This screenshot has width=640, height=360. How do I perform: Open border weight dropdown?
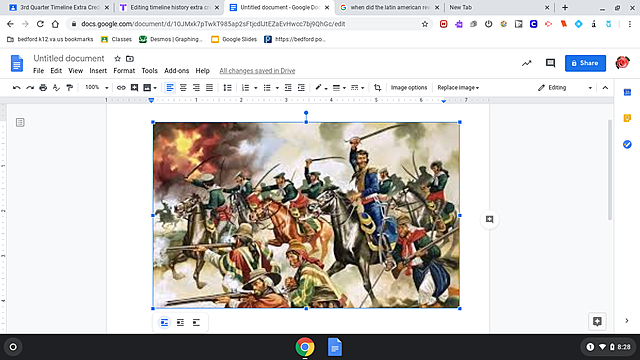pyautogui.click(x=339, y=87)
